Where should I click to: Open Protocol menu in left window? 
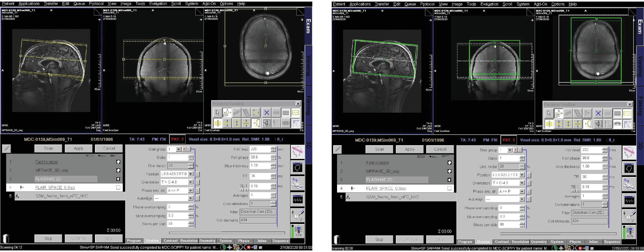coord(96,4)
